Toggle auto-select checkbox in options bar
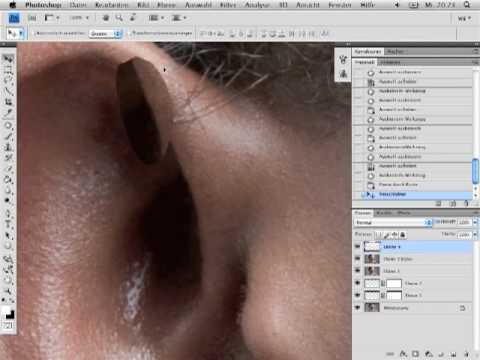Image resolution: width=480 pixels, height=360 pixels. click(34, 33)
